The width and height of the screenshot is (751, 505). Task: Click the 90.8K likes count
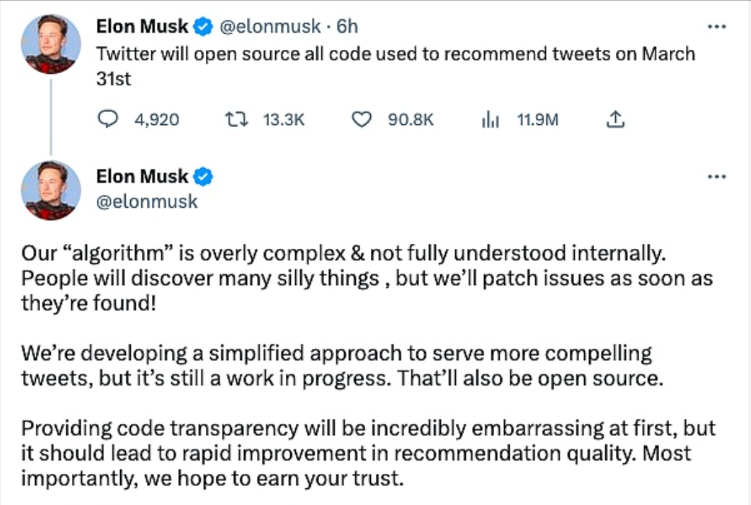[x=410, y=120]
